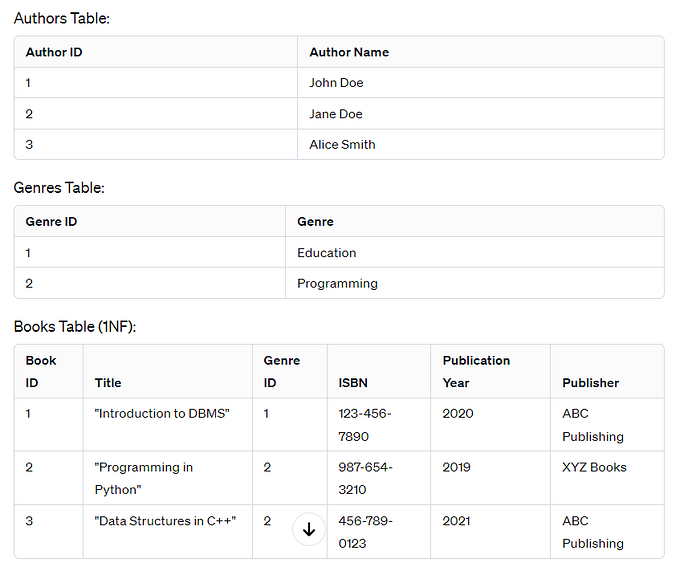
Task: Click the "Data Structures in C++" title cell
Action: point(165,521)
